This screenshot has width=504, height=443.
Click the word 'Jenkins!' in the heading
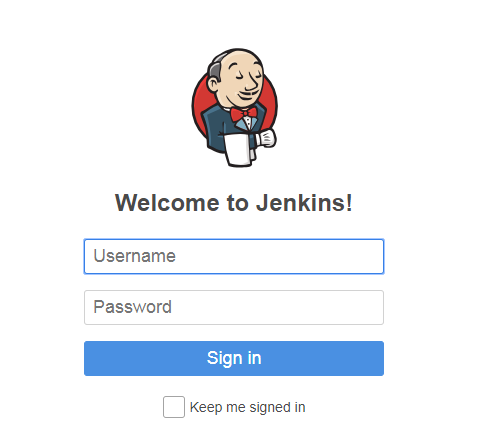(x=304, y=203)
